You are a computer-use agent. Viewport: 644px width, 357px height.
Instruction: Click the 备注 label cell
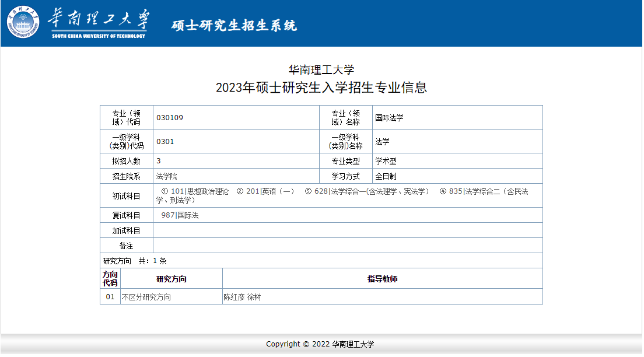click(127, 246)
